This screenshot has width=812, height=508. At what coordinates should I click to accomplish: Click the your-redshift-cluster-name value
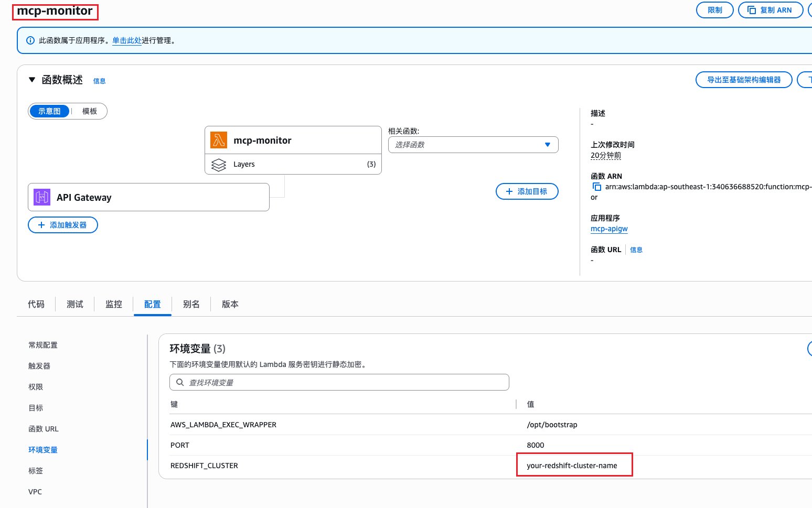coord(572,466)
